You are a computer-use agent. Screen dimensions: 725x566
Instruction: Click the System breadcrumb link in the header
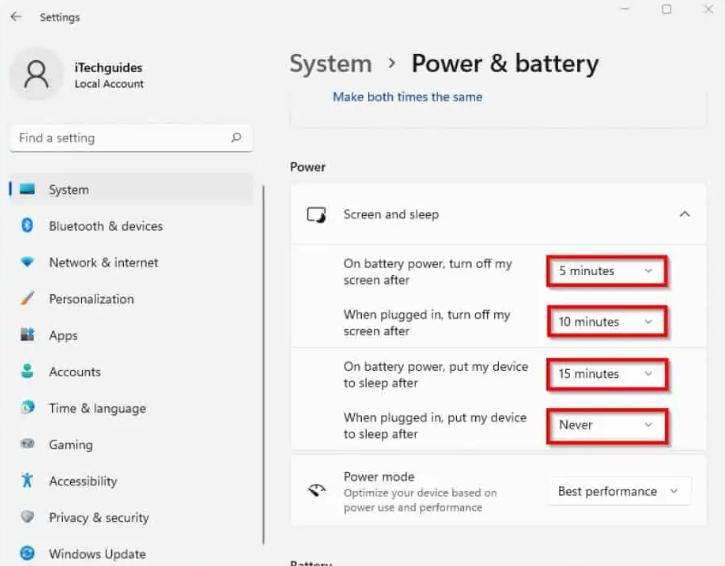tap(331, 64)
